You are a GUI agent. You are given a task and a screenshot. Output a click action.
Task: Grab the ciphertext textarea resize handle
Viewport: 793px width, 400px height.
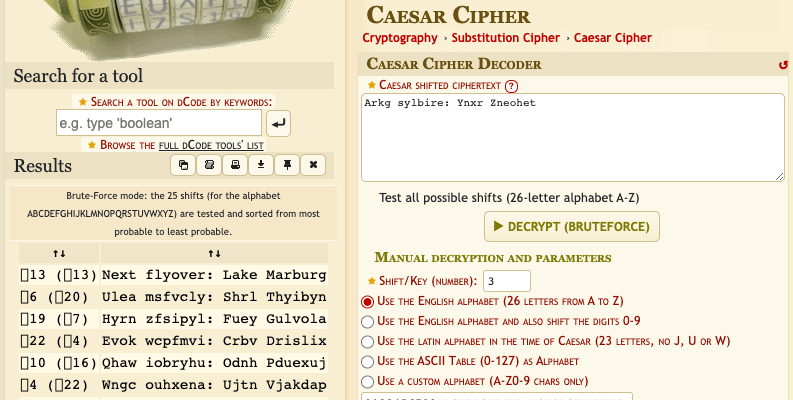click(x=779, y=176)
